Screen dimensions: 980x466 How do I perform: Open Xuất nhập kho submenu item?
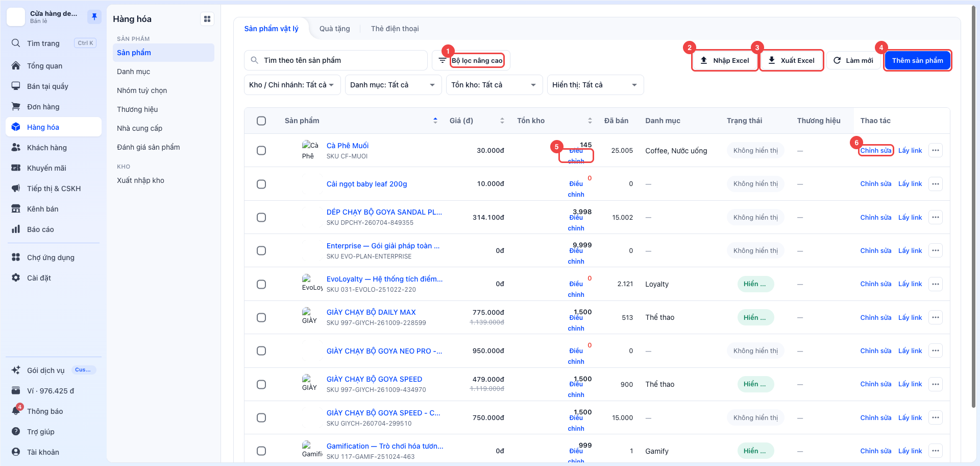[x=163, y=180]
